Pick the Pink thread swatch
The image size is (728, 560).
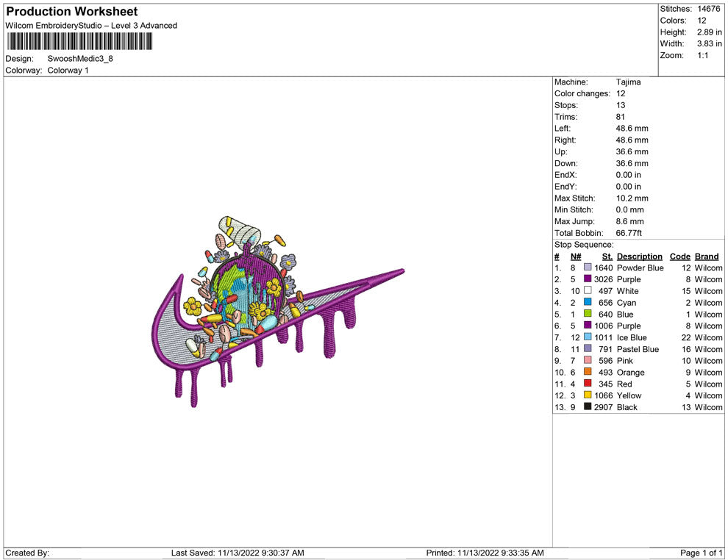pos(588,360)
